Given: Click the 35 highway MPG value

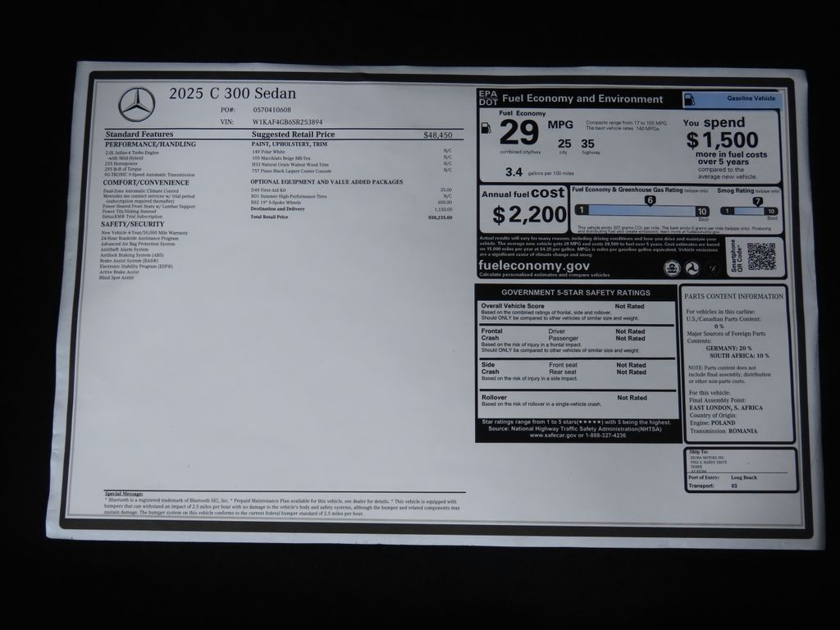Looking at the screenshot, I should [x=587, y=144].
